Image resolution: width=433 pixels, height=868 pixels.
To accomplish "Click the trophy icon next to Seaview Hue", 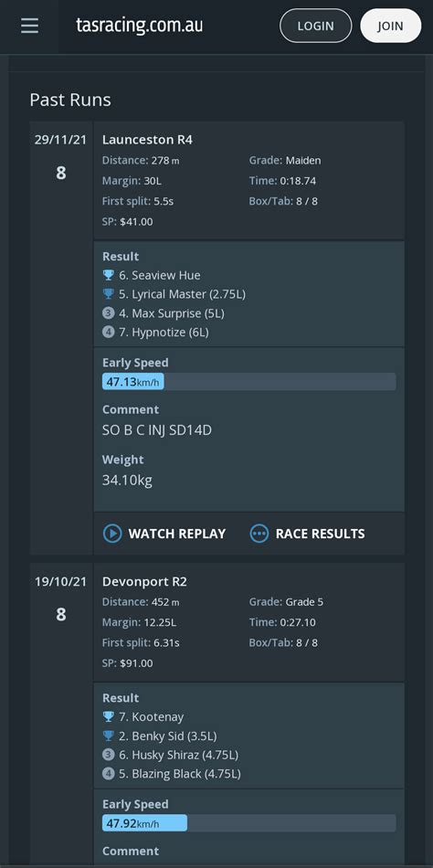I will 109,275.
